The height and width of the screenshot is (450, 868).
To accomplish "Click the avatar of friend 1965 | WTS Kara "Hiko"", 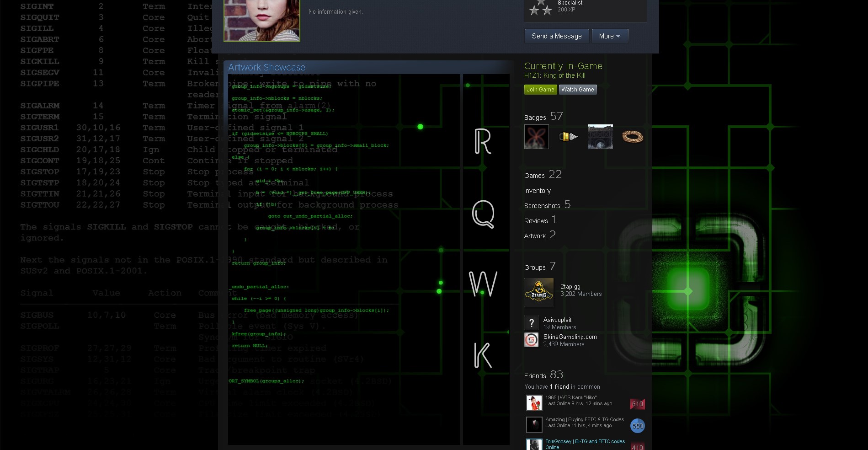I will tap(534, 403).
